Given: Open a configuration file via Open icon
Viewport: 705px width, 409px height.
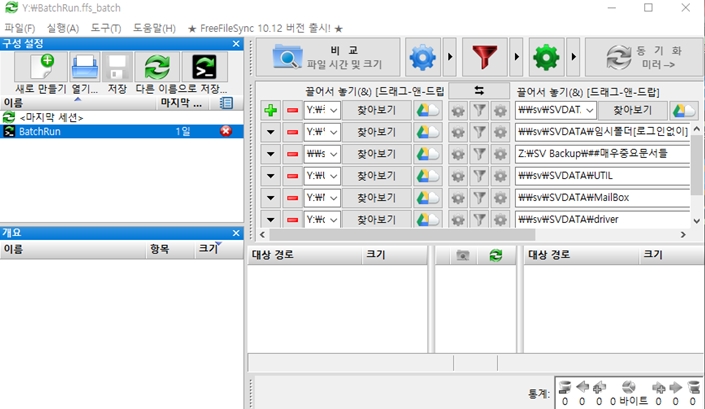Looking at the screenshot, I should (x=85, y=67).
